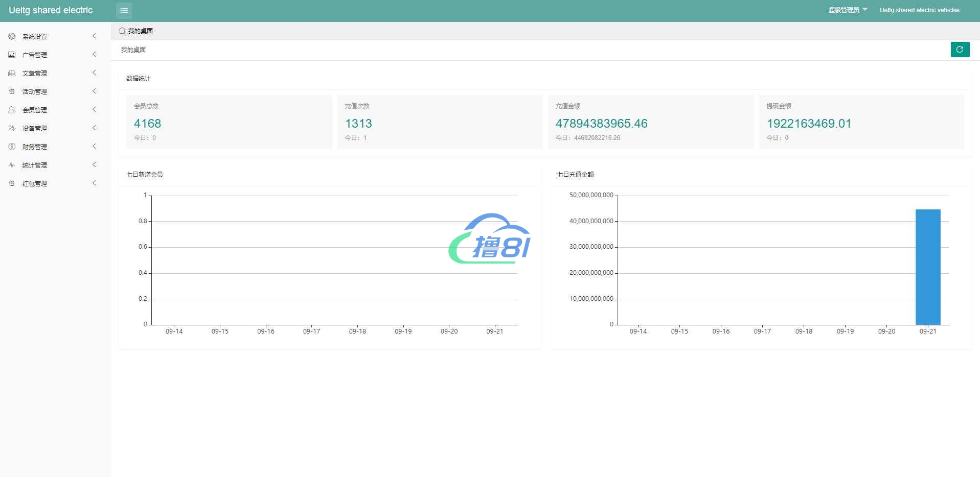Click the user icon for 会员管理

click(12, 110)
